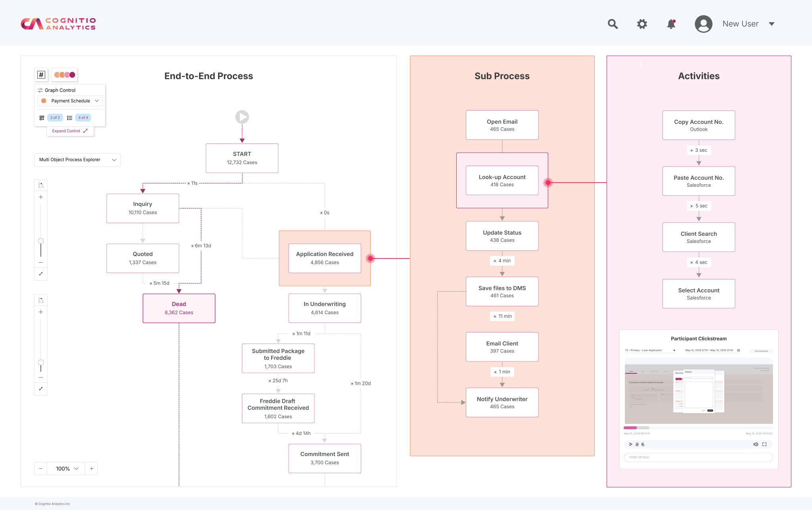
Task: Check notifications bell icon
Action: point(671,24)
